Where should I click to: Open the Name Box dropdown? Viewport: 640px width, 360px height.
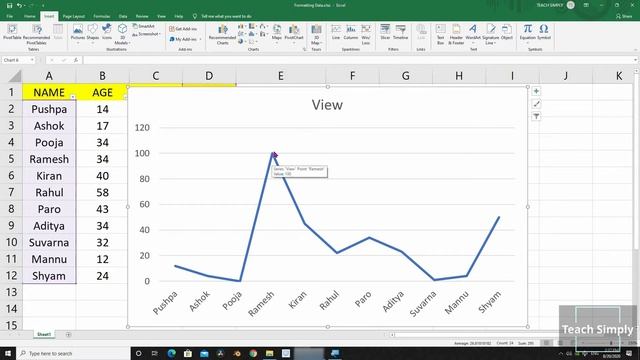coord(32,60)
